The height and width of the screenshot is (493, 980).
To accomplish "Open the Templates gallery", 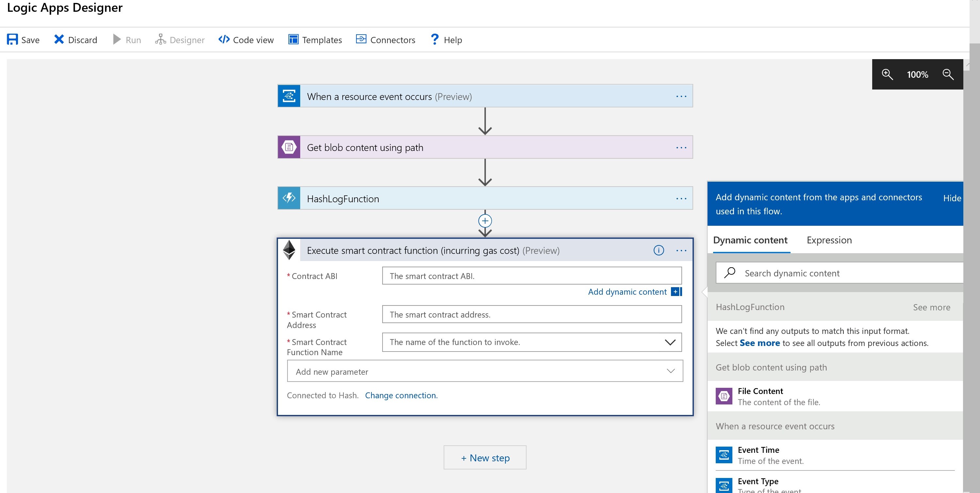I will pos(315,40).
